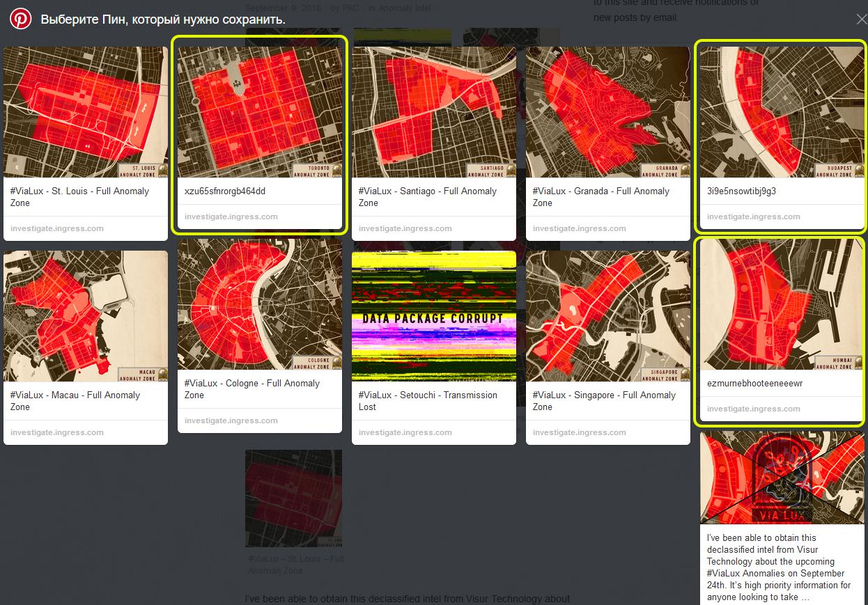Select the St. Louis anomaly zone map image
The image size is (868, 605).
86,112
